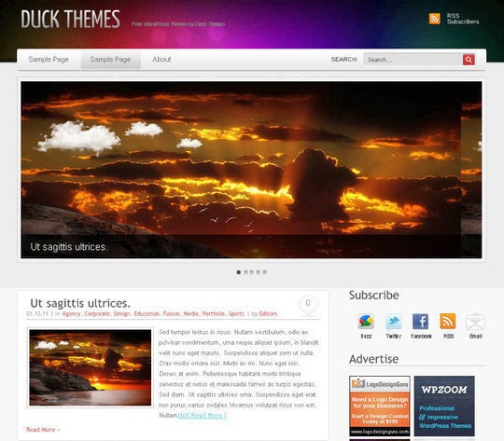504x441 pixels.
Task: Click the slider caption Ut sagittis ultrices
Action: [x=69, y=247]
